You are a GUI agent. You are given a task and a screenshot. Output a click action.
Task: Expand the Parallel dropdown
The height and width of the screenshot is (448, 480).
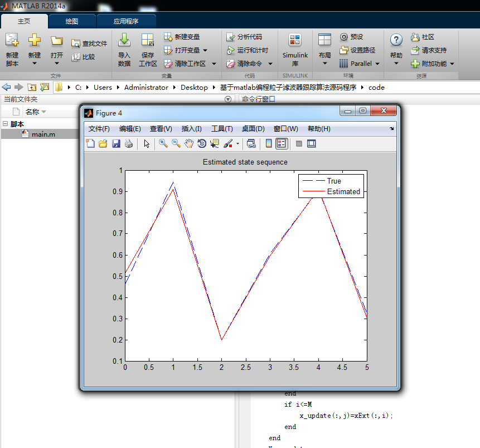click(377, 64)
